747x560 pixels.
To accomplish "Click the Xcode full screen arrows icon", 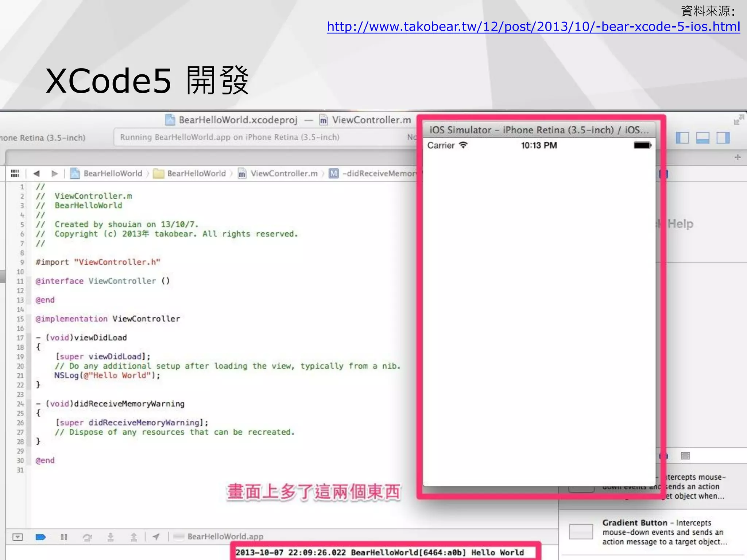I will pos(739,120).
